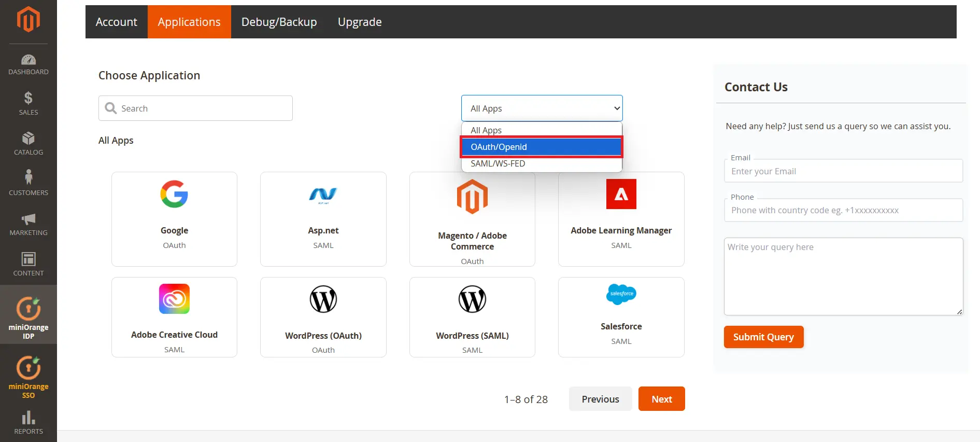Choose SAML/WS-FED option in list
Viewport: 980px width, 442px height.
click(x=542, y=163)
